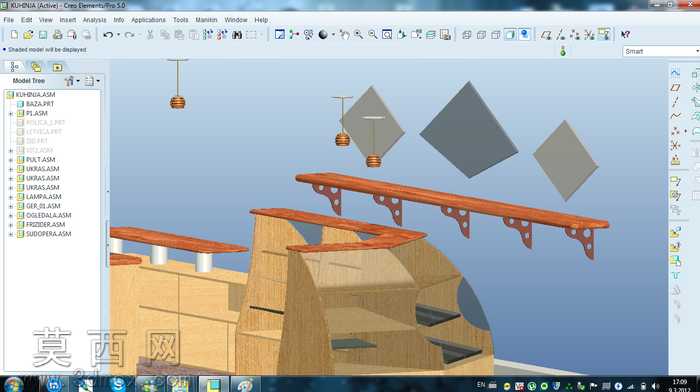The image size is (700, 392).
Task: Open the Find tool binoculars icon
Action: coord(237,34)
